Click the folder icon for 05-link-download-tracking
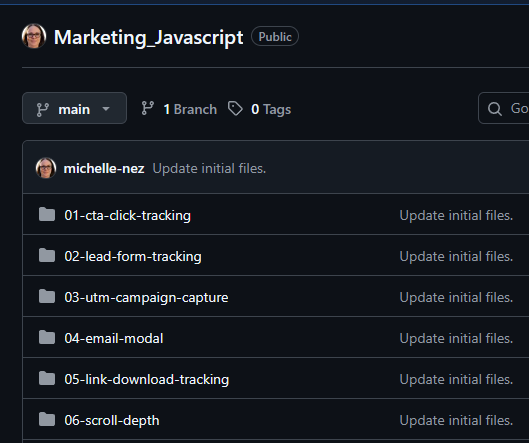This screenshot has height=443, width=529. coord(47,379)
